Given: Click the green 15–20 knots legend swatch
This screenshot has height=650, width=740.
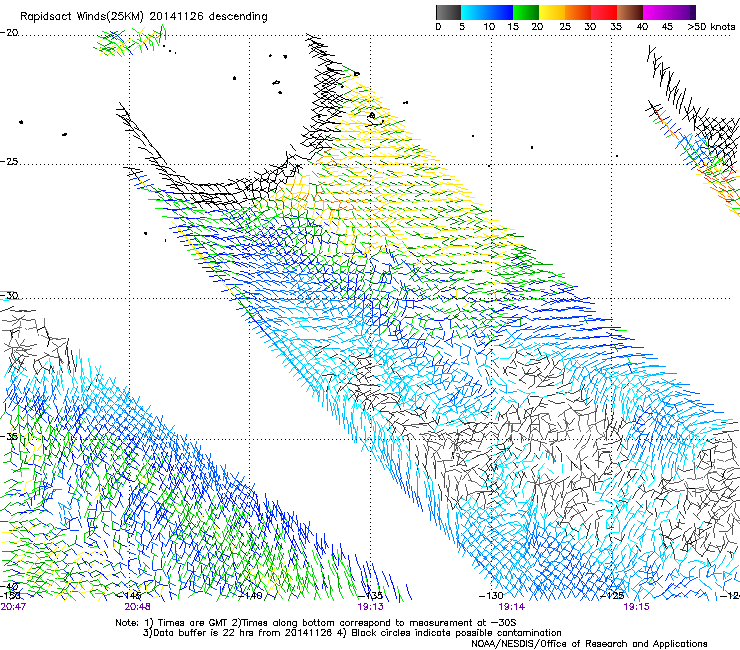Looking at the screenshot, I should tap(526, 12).
